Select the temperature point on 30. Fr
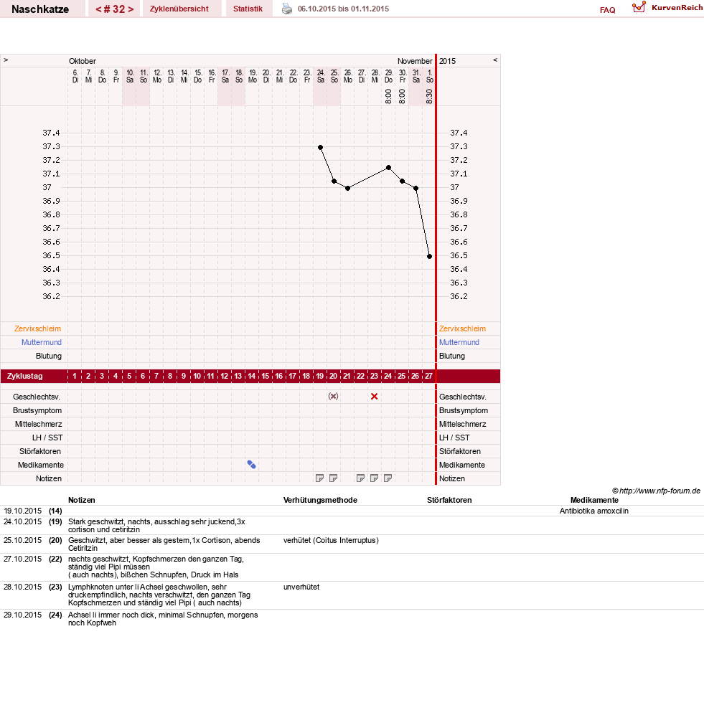Image resolution: width=704 pixels, height=728 pixels. coord(403,181)
